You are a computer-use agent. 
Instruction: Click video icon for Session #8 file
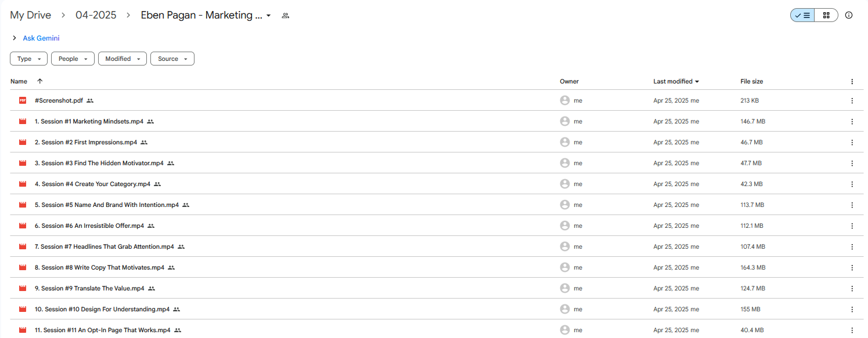click(23, 267)
